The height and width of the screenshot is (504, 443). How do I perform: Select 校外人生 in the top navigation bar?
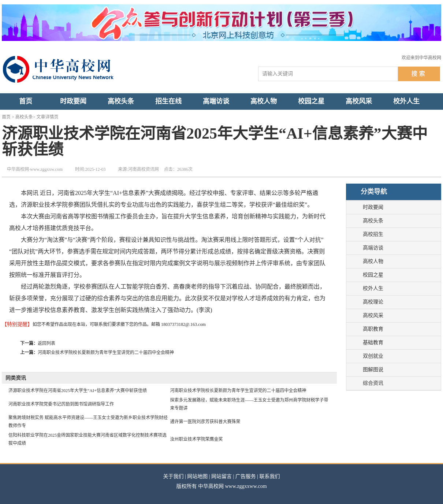pos(406,101)
